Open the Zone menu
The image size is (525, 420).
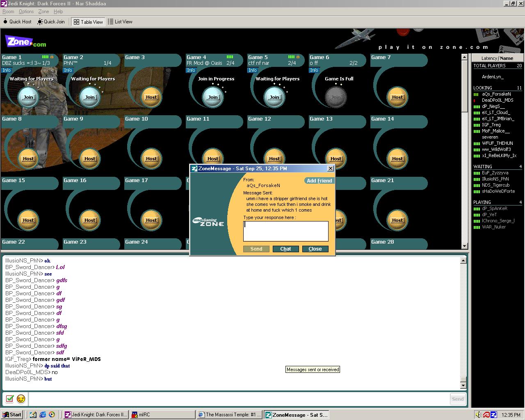(43, 11)
